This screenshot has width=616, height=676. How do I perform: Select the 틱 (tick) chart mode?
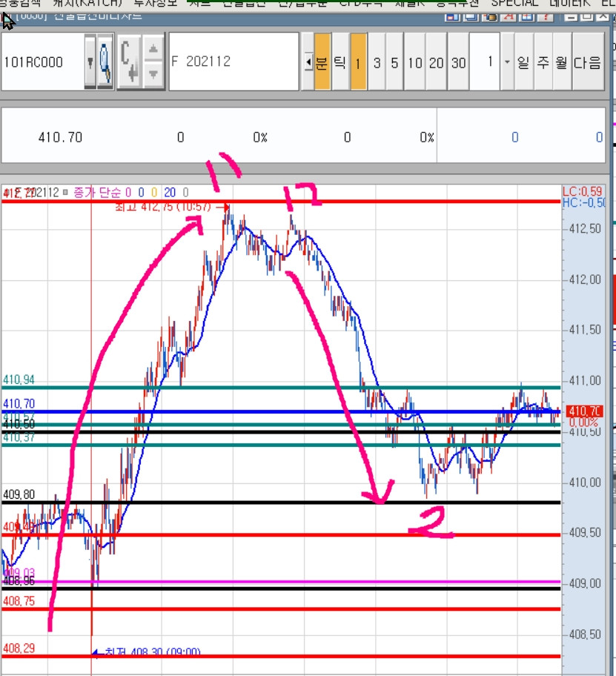[340, 62]
